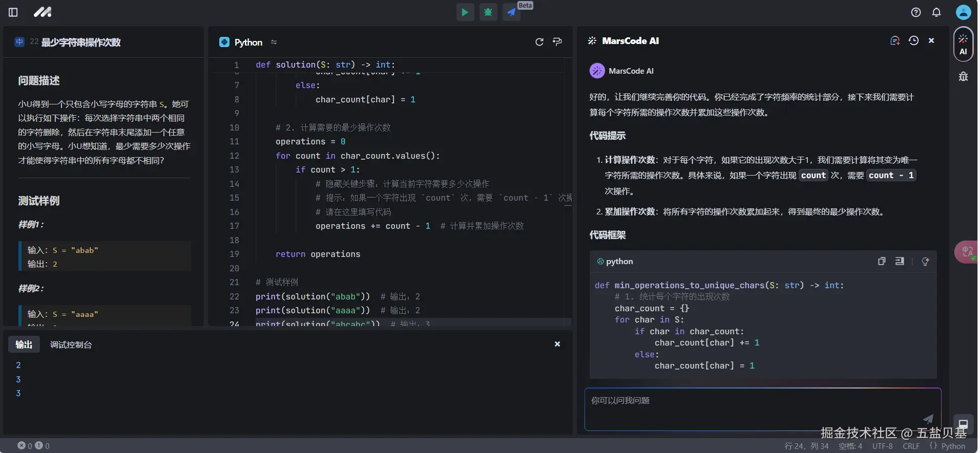Click the translate floating button
The width and height of the screenshot is (980, 453).
(967, 252)
